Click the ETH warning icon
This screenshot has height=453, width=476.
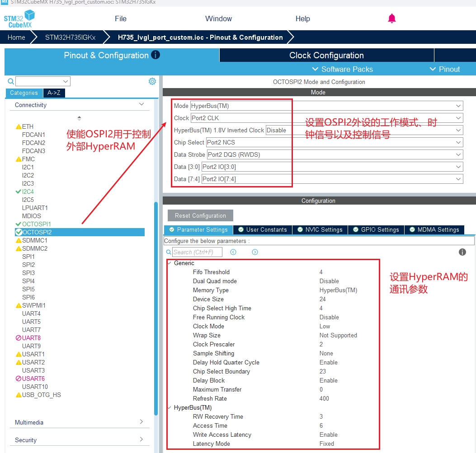pyautogui.click(x=19, y=127)
